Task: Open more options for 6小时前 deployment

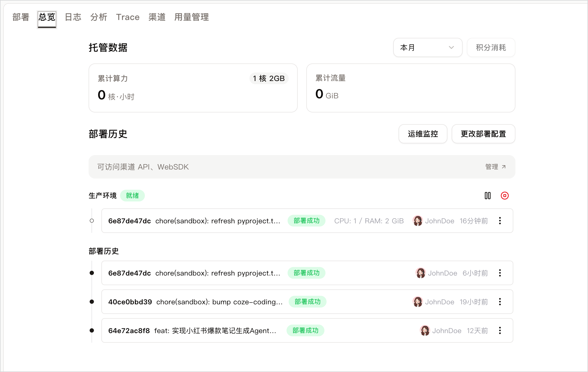Action: coord(500,273)
